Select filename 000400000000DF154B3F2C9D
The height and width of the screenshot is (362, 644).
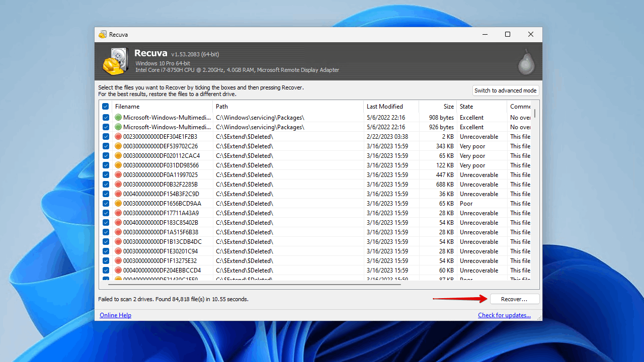(x=161, y=194)
